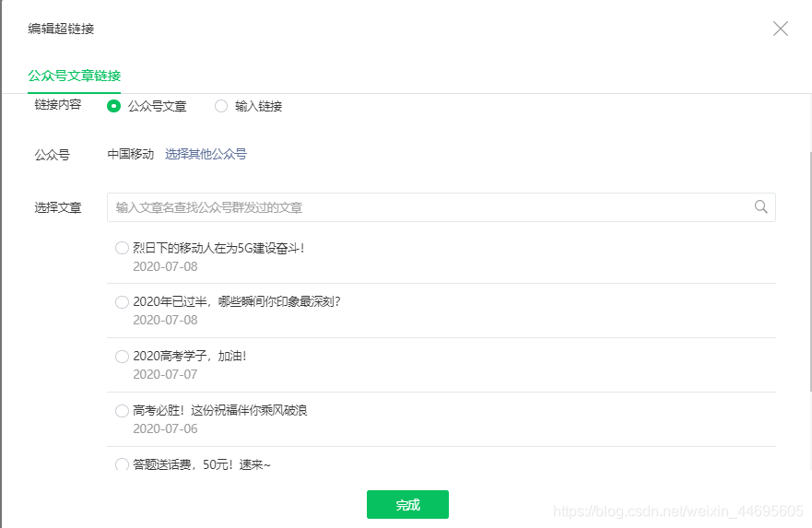
Task: Select article 答题送话费 radio button
Action: click(122, 463)
